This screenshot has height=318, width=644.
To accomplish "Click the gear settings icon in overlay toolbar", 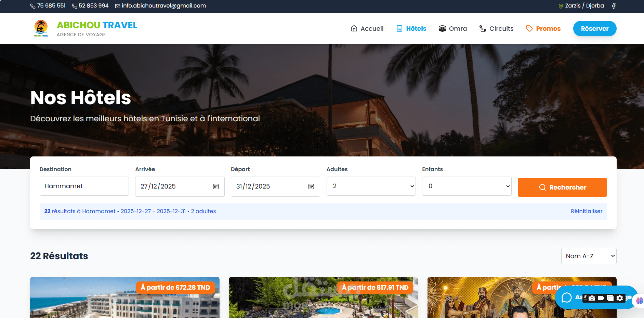I will point(620,298).
